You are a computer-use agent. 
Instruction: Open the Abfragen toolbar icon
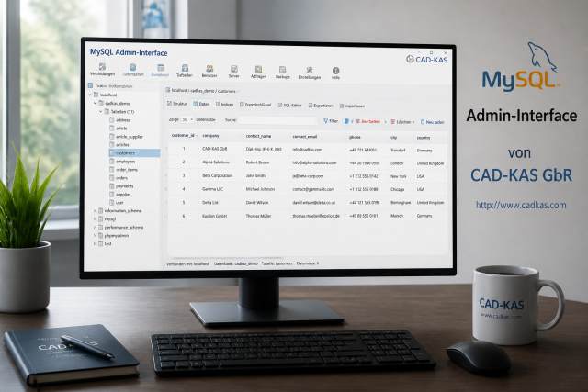tap(258, 72)
